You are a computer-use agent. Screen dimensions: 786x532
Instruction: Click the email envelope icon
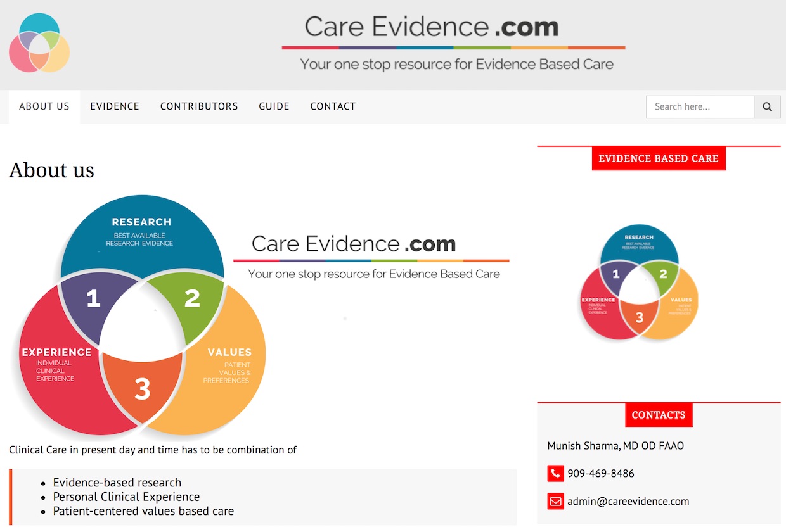click(x=555, y=501)
